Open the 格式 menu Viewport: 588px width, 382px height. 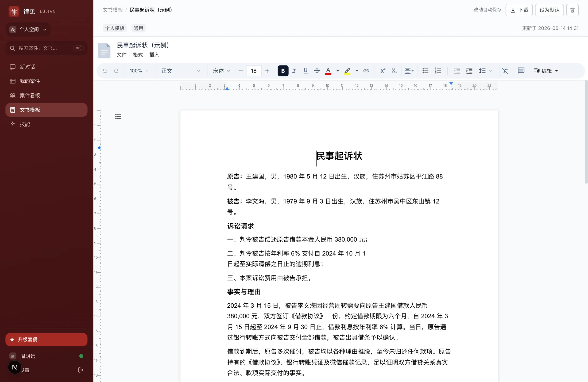click(x=138, y=55)
